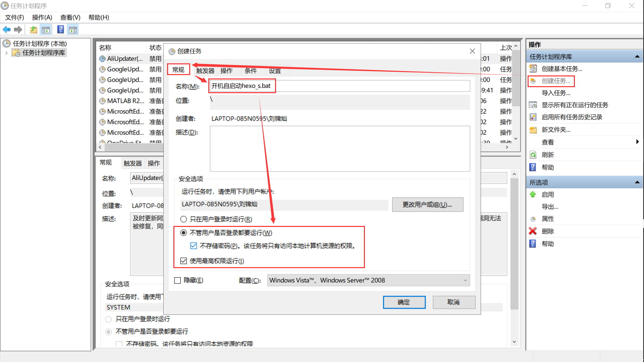Select 只在用户登录时运行 radio option

[183, 219]
